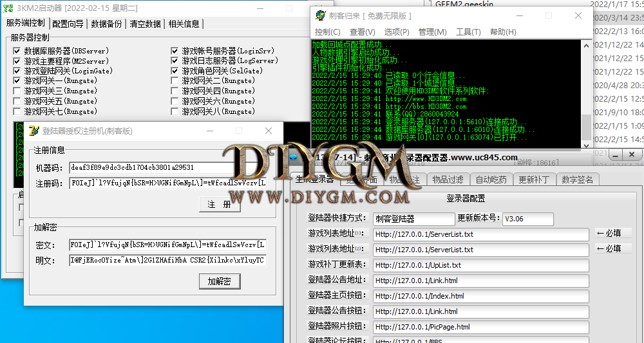Click the 3KM2启动器 title bar icon

pyautogui.click(x=8, y=8)
